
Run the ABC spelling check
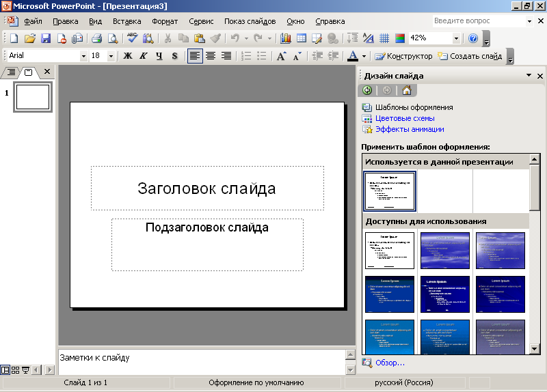point(132,38)
